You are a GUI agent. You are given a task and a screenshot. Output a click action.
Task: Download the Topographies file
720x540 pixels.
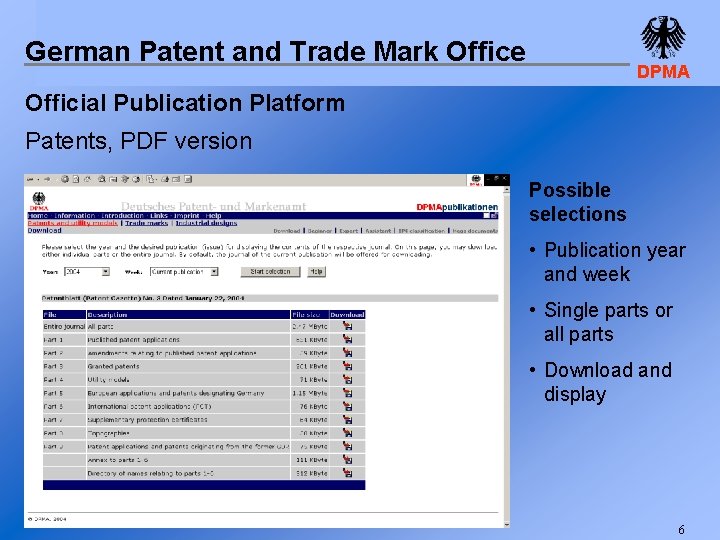(x=347, y=433)
